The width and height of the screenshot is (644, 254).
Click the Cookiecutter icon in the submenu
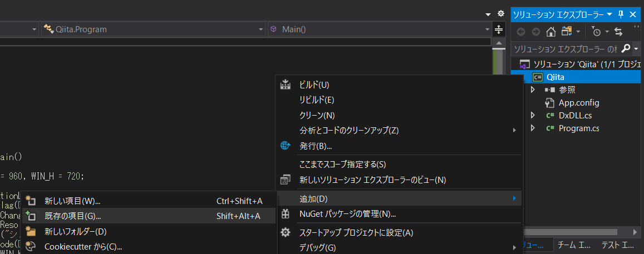[x=31, y=246]
